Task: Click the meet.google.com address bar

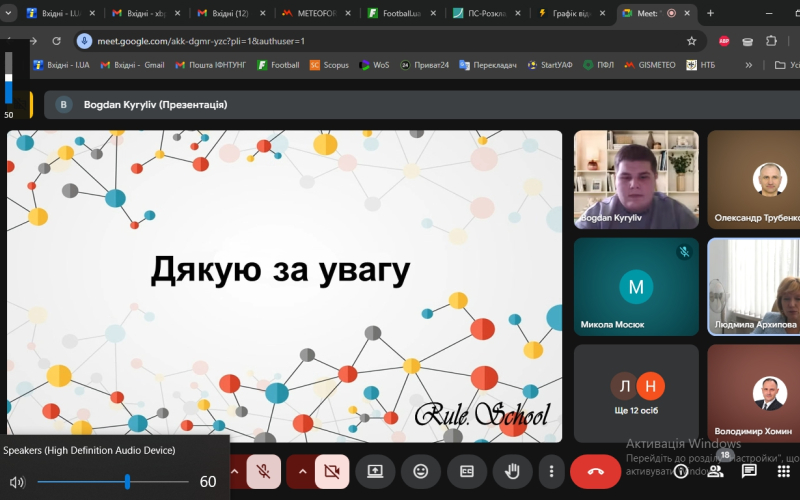Action: [x=388, y=41]
